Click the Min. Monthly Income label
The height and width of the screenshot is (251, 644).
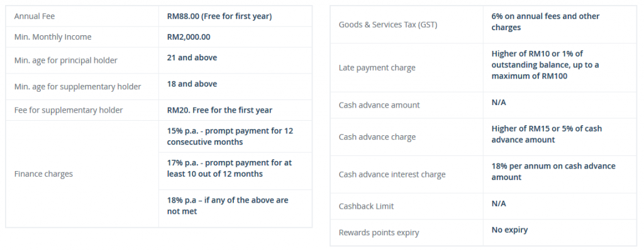53,37
